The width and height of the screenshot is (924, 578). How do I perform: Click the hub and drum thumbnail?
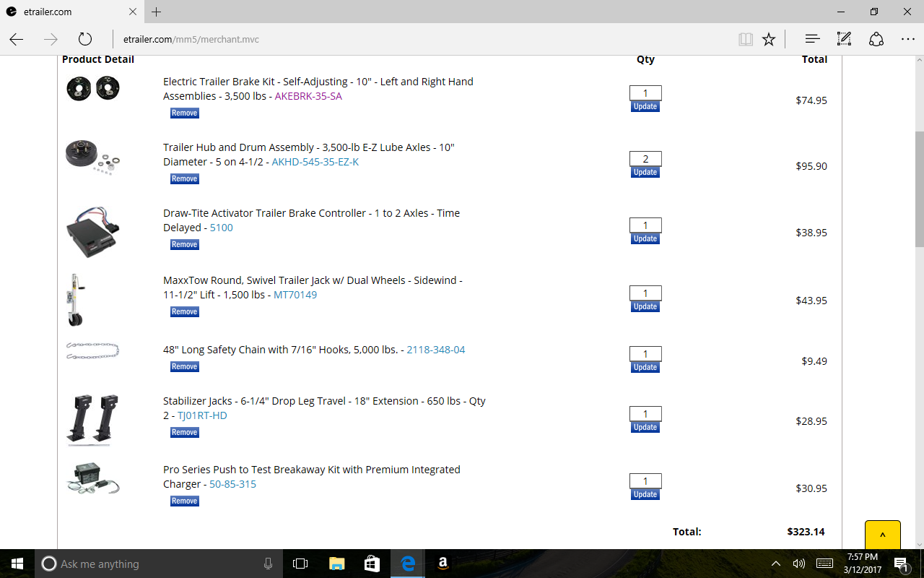click(93, 158)
